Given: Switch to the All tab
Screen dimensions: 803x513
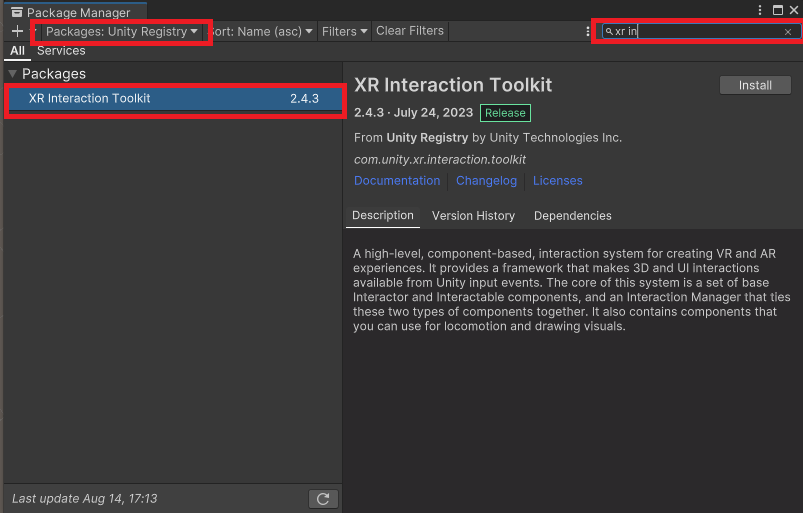Looking at the screenshot, I should pyautogui.click(x=17, y=51).
